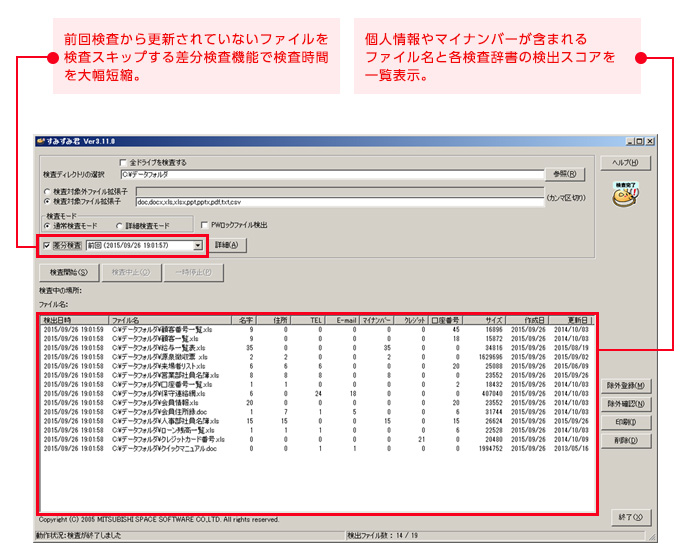Select the 営業部社員名簿.xls row
This screenshot has width=700, height=550.
[x=316, y=375]
